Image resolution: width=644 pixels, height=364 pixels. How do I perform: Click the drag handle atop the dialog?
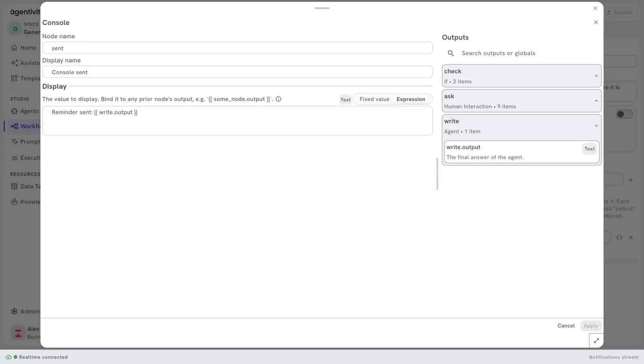322,8
